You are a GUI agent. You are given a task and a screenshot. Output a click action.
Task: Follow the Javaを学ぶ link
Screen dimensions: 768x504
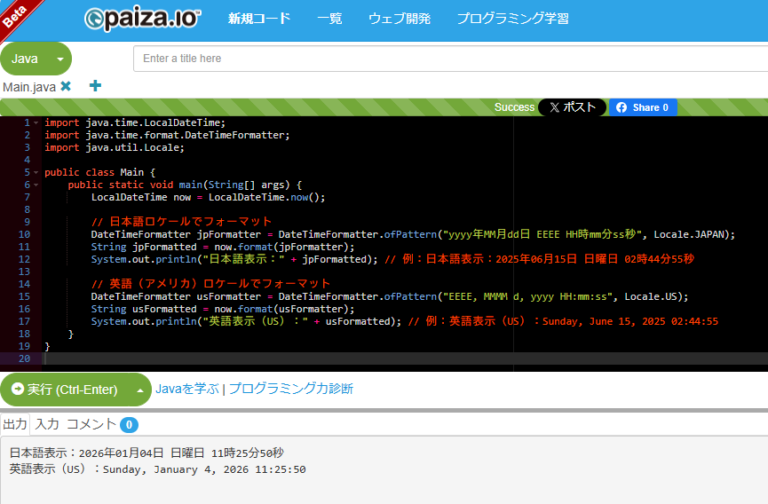tap(187, 389)
